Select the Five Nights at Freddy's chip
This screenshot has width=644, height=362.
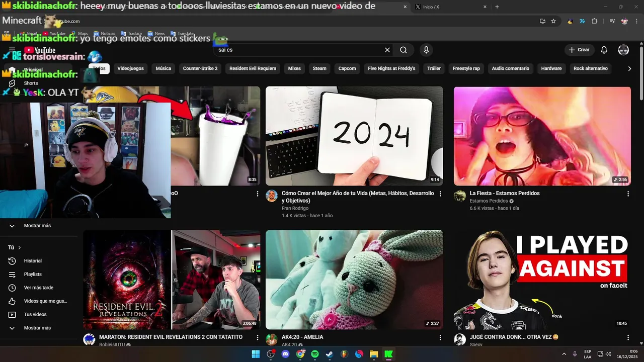pyautogui.click(x=391, y=68)
